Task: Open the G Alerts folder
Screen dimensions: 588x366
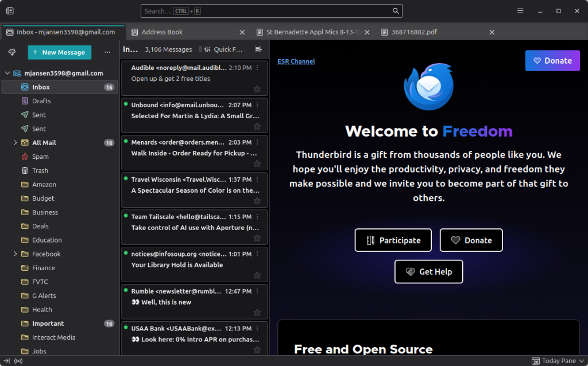Action: click(x=60, y=295)
